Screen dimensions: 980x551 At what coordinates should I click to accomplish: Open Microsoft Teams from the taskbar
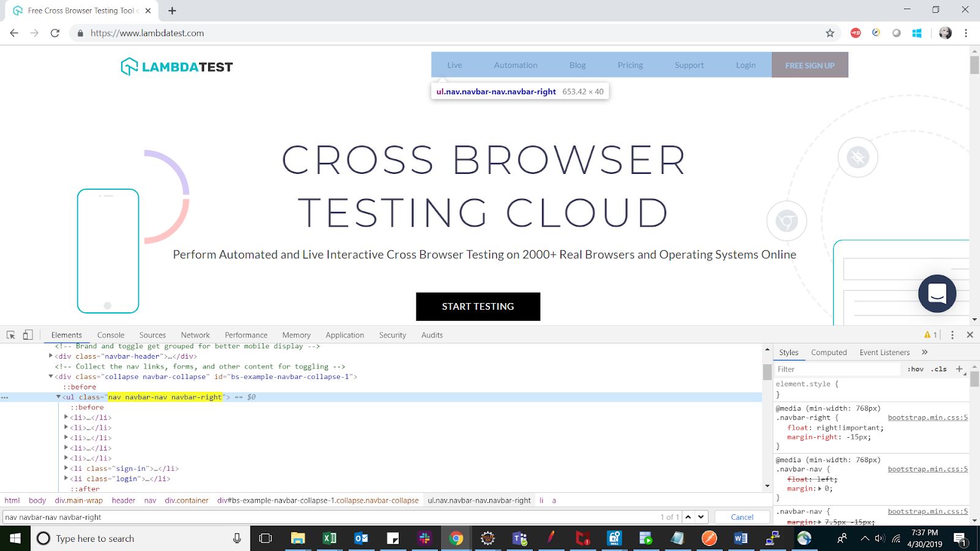[520, 538]
